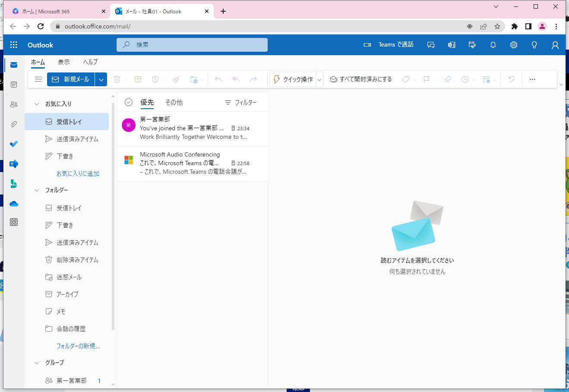The height and width of the screenshot is (392, 569).
Task: Open the To Do checkmark app
Action: point(14,144)
